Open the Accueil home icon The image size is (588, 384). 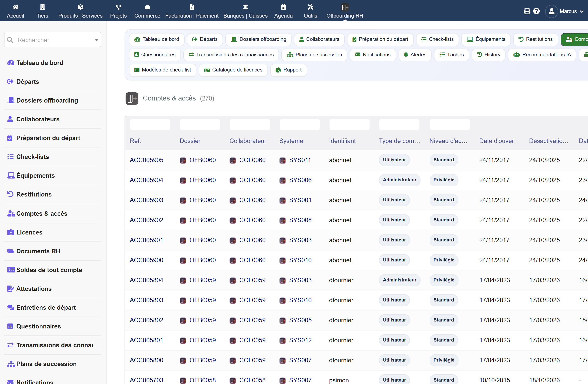(x=15, y=7)
